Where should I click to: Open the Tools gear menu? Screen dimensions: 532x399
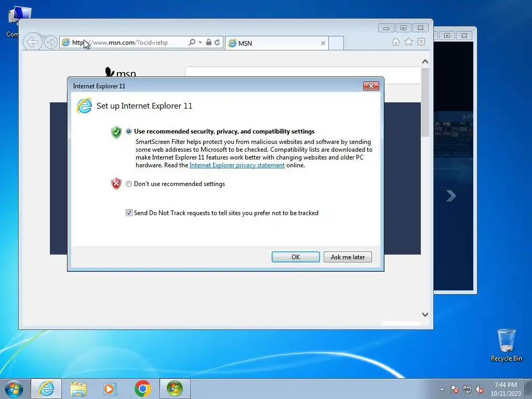coord(421,42)
